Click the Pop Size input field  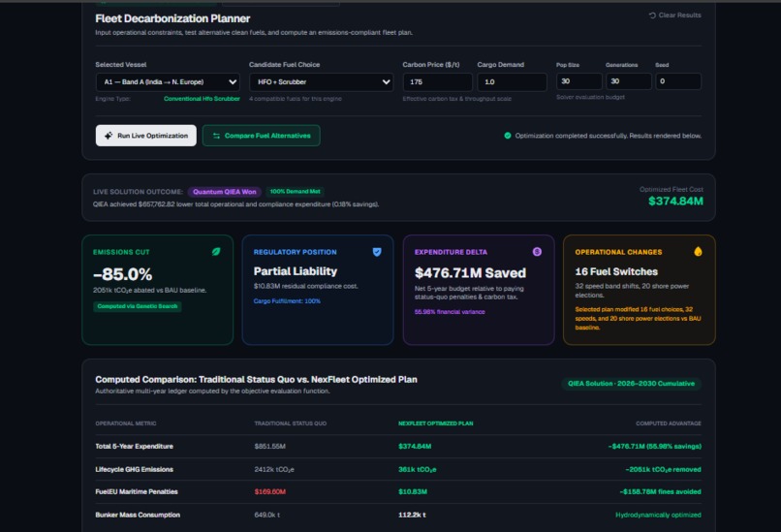(578, 81)
